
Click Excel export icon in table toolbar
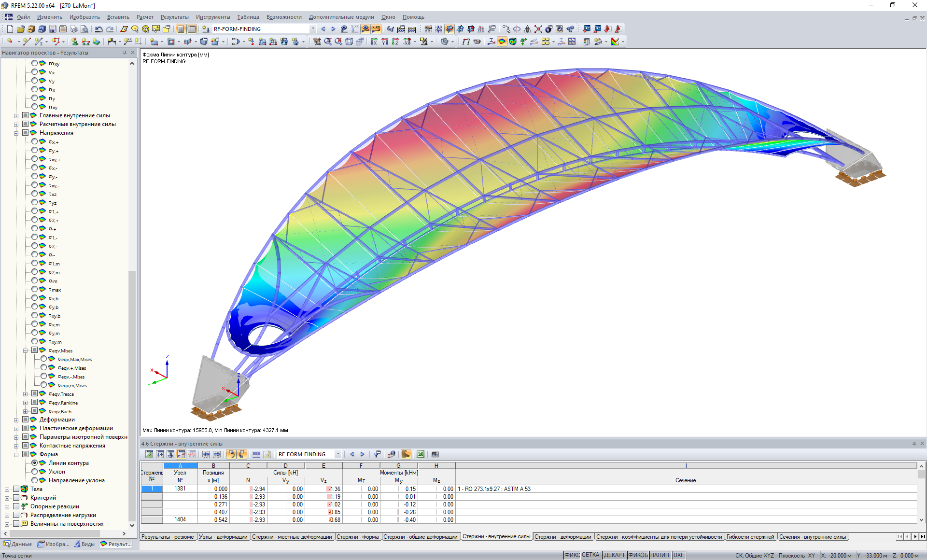click(421, 454)
